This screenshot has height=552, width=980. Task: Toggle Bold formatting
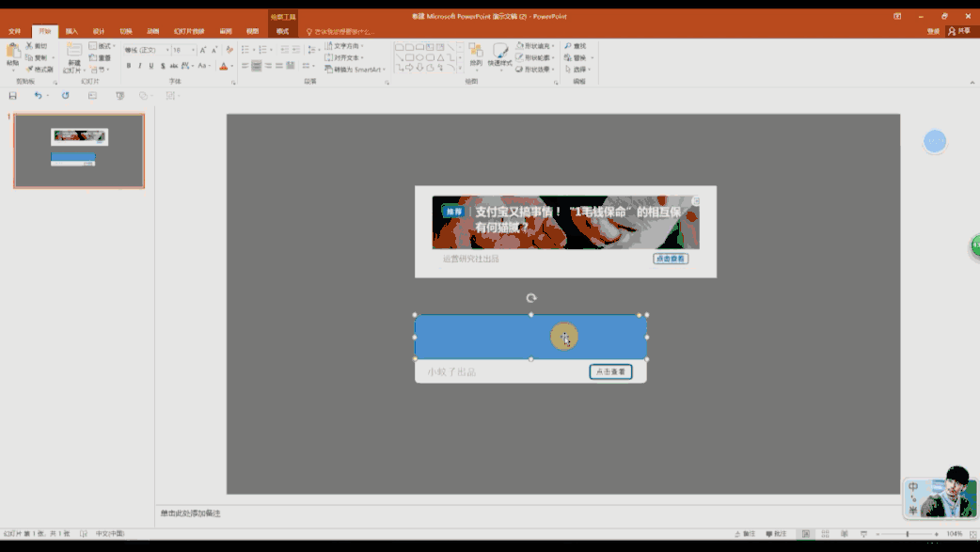pyautogui.click(x=129, y=66)
